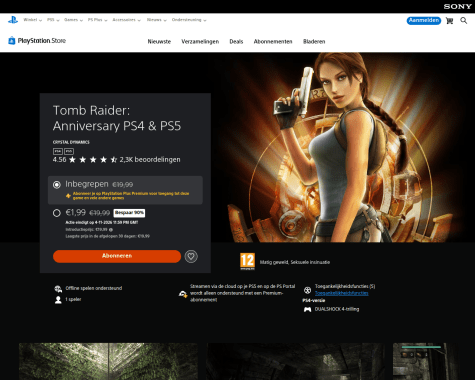
Task: Click the Sony logo
Action: [x=457, y=6]
